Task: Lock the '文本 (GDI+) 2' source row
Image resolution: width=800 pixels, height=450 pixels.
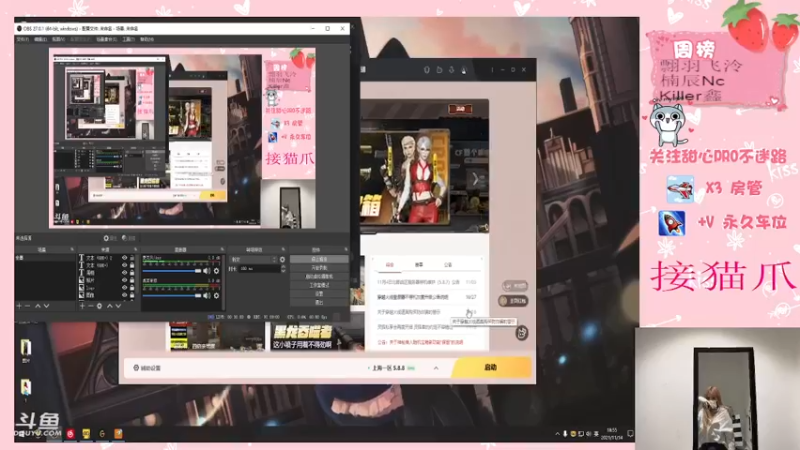Action: coord(132,258)
